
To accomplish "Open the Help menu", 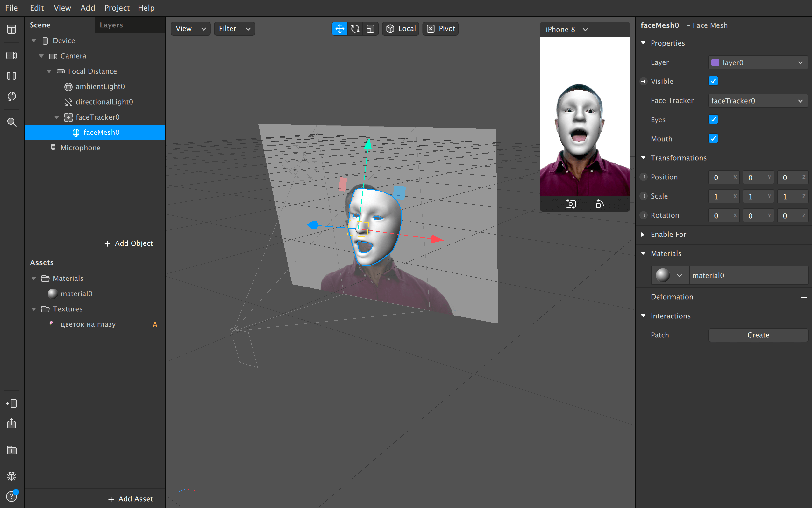I will [146, 8].
